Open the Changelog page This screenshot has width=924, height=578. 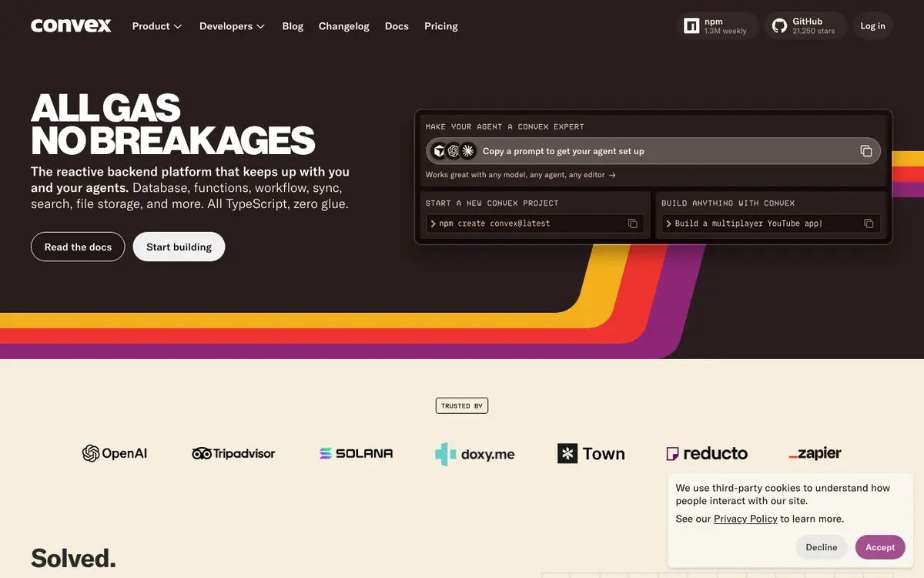tap(344, 26)
